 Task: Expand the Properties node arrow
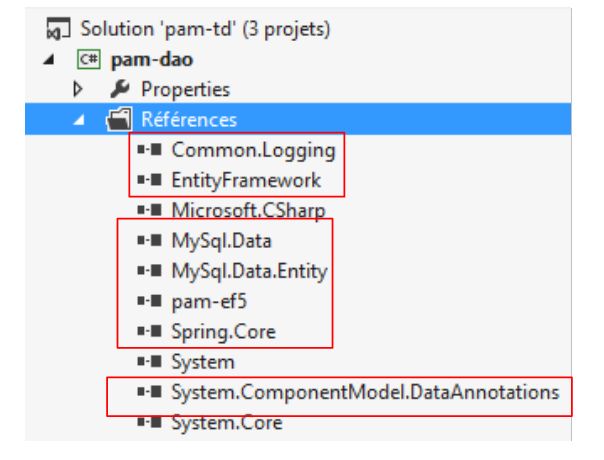(x=78, y=89)
